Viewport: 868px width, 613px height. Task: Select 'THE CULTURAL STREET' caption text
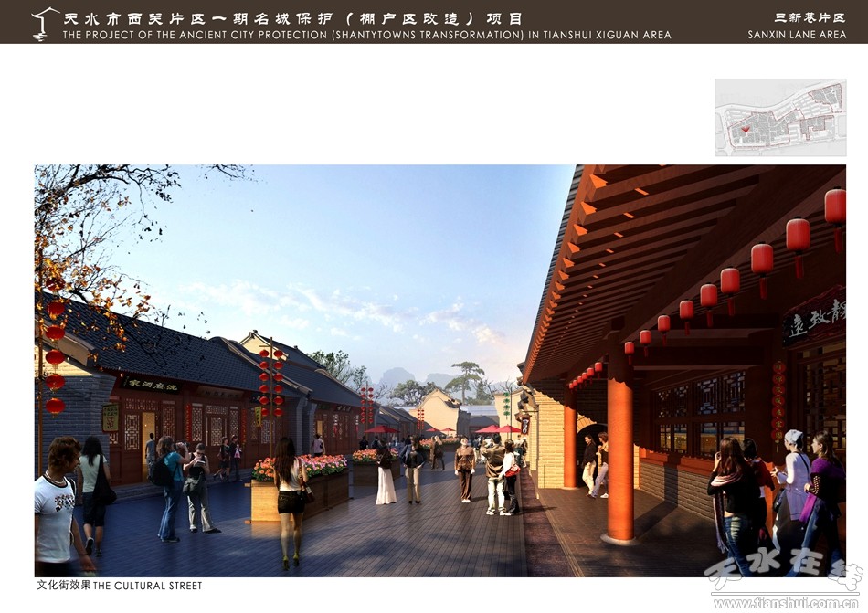tap(147, 586)
